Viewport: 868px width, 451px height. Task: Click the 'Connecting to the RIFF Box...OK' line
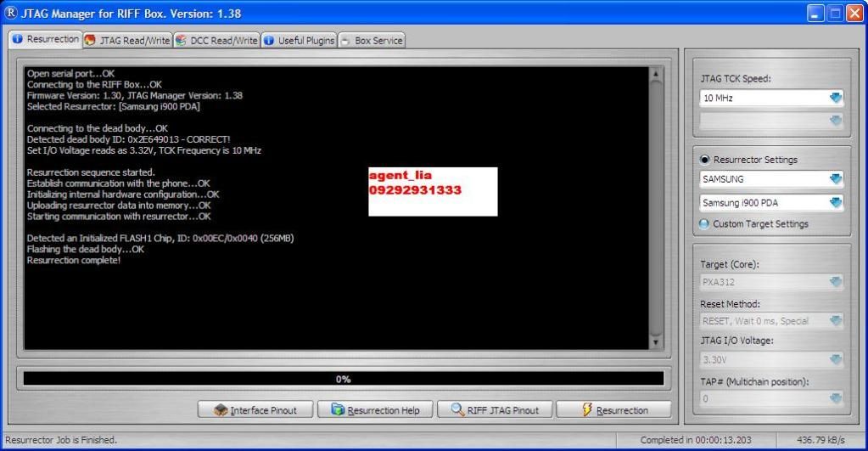coord(94,85)
